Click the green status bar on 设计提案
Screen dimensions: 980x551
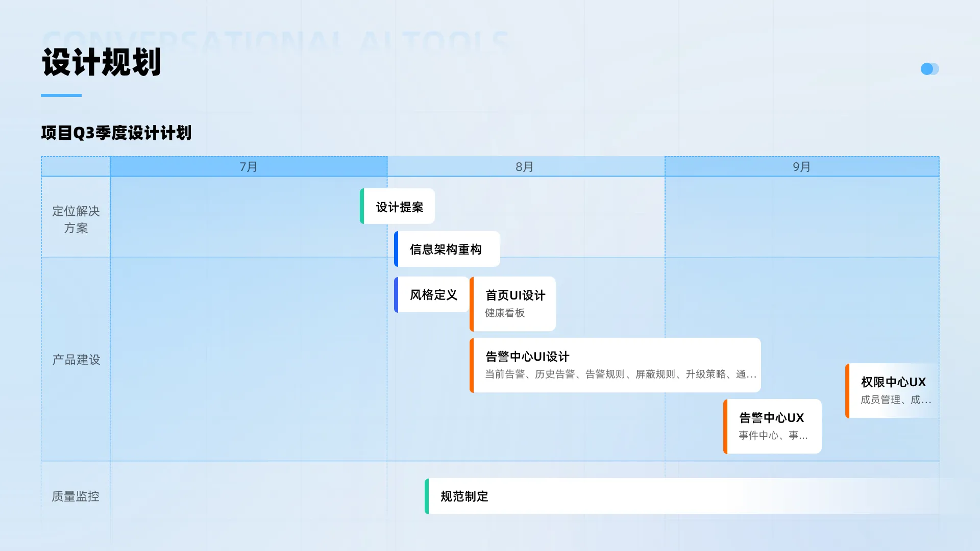point(363,206)
